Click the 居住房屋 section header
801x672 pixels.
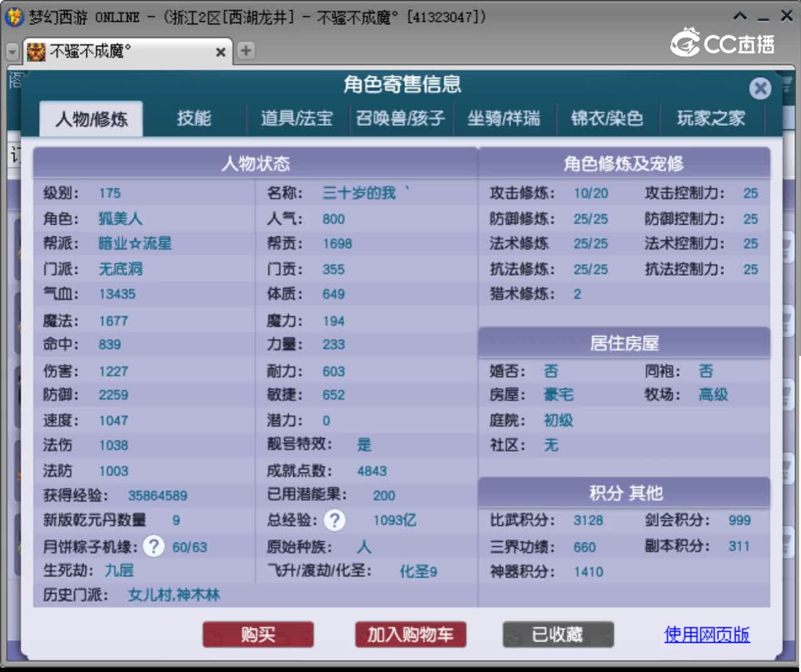click(624, 343)
